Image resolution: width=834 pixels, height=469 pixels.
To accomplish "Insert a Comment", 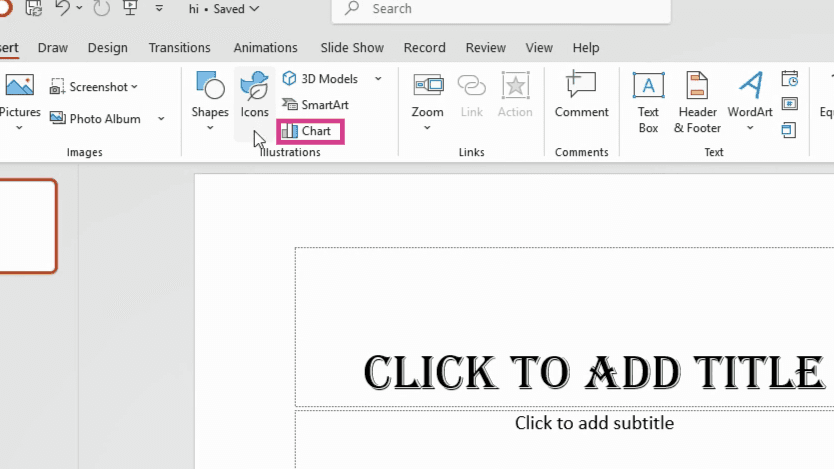I will (x=581, y=95).
